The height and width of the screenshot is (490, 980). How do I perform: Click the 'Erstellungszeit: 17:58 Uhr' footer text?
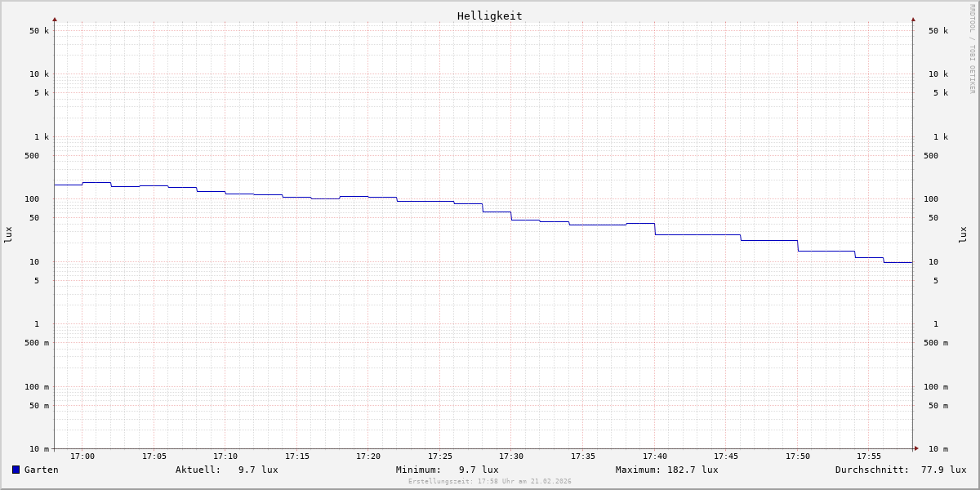490,481
